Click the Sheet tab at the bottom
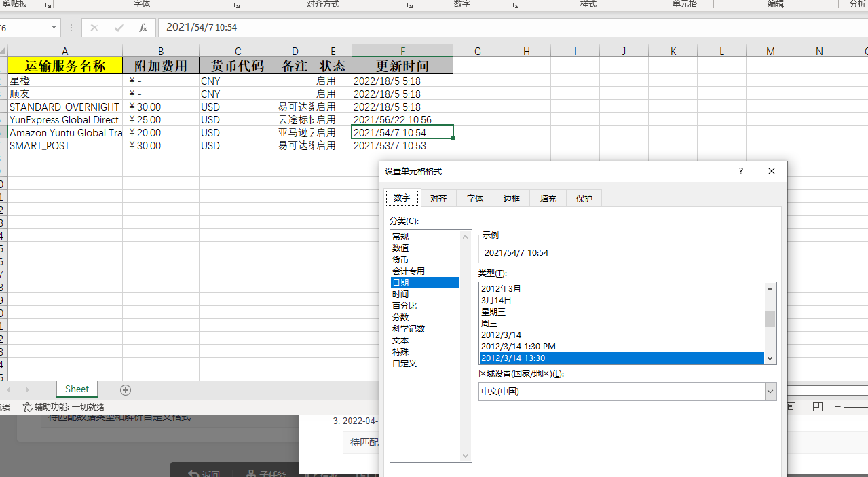 [x=76, y=389]
